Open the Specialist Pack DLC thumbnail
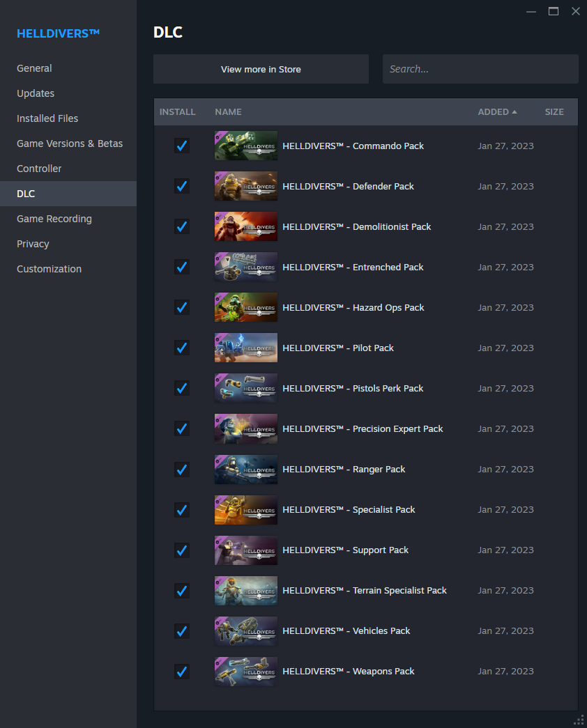 tap(246, 510)
